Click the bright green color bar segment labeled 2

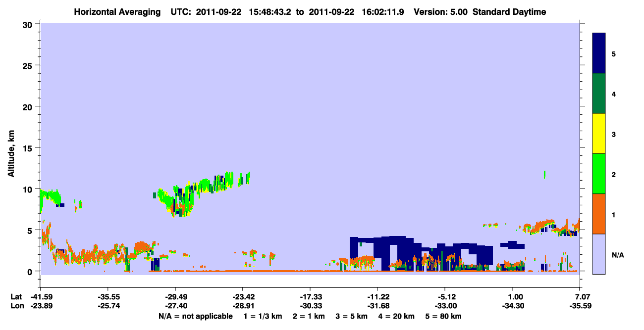coord(599,174)
